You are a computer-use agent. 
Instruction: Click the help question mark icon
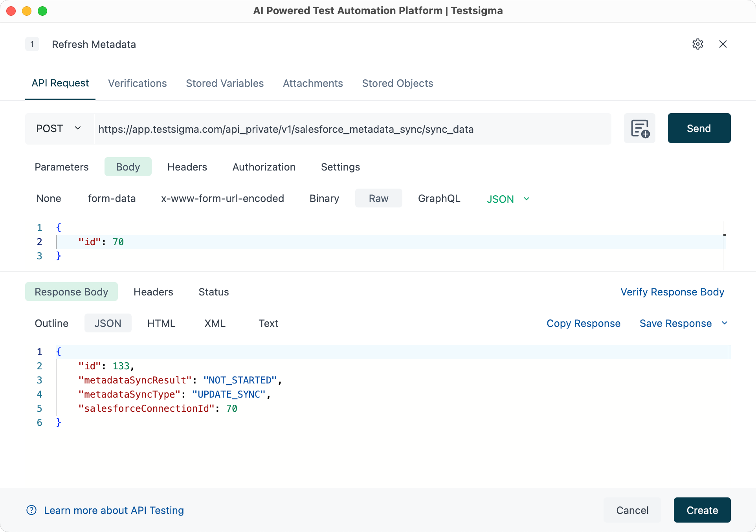click(x=31, y=510)
